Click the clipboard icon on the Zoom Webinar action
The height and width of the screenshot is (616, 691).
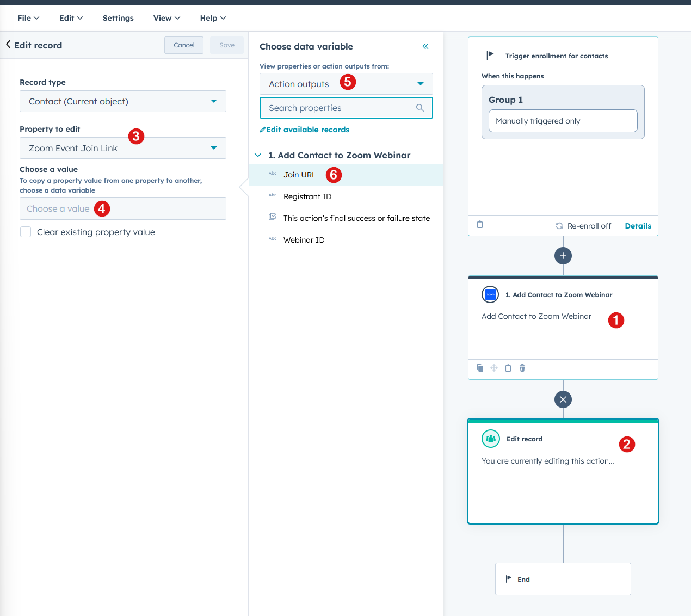coord(508,368)
